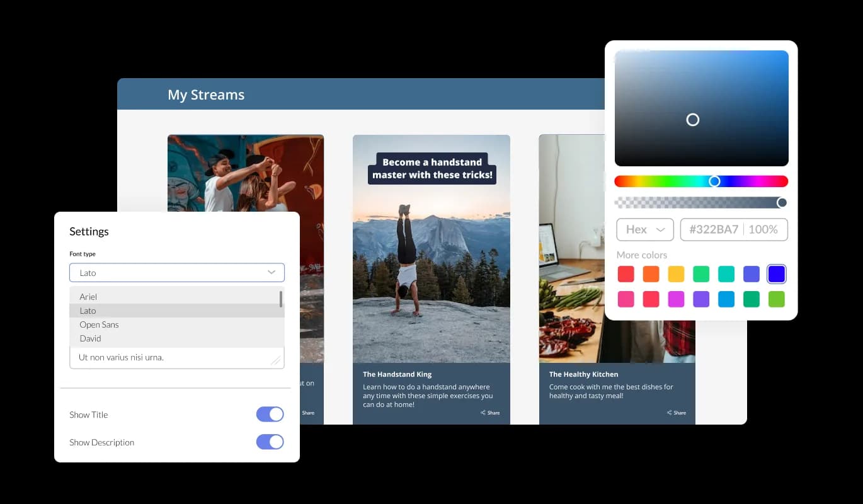Click the Share link on the graffiti dancers card
Screen dimensions: 863x504
click(308, 413)
